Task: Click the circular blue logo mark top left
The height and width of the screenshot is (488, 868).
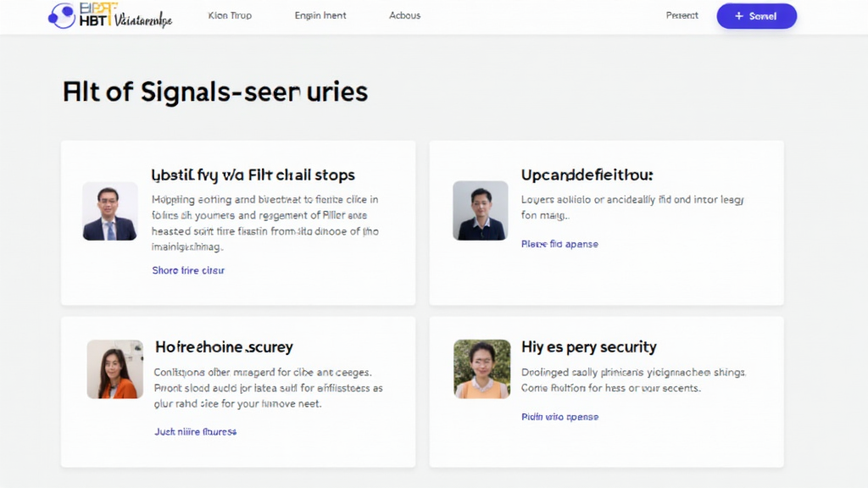Action: tap(61, 15)
